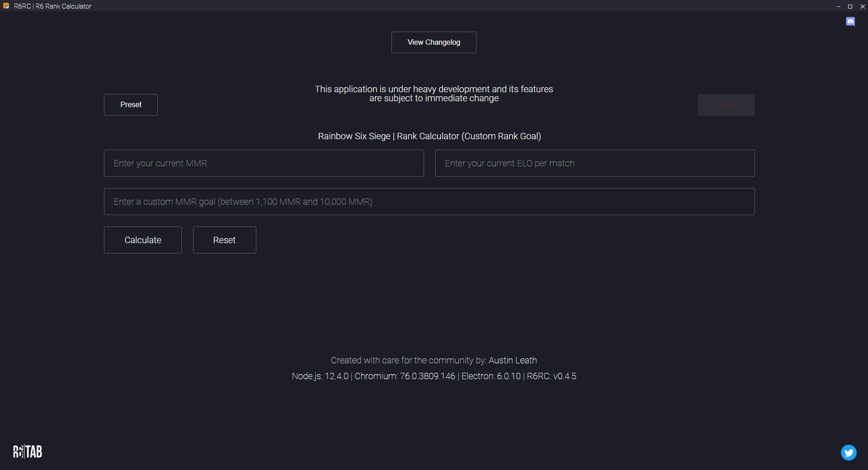Click the R6RC app icon in title bar
Viewport: 868px width, 470px height.
click(x=6, y=6)
